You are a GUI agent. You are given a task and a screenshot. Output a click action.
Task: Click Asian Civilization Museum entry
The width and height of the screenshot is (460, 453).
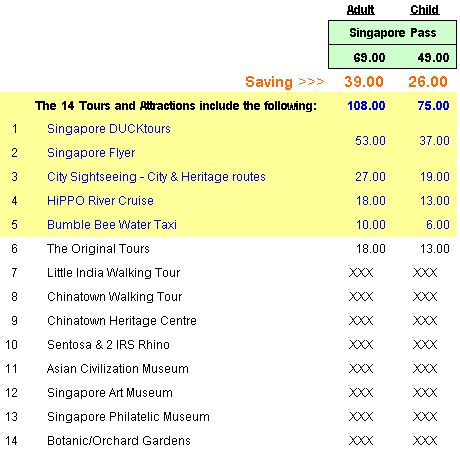118,369
